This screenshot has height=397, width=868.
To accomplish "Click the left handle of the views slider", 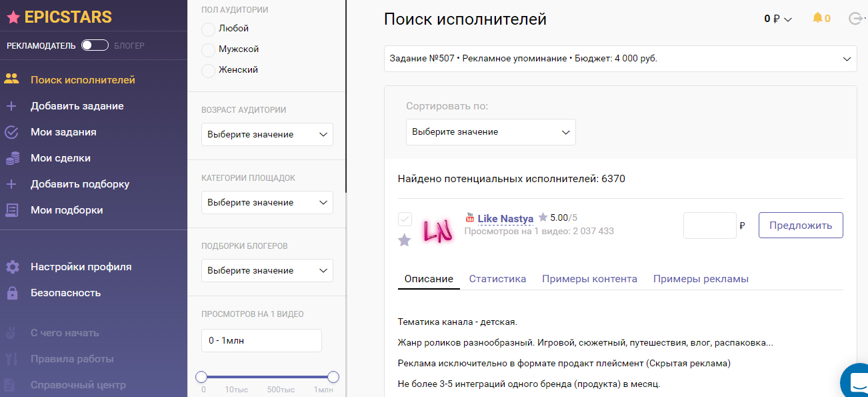I will coord(201,377).
